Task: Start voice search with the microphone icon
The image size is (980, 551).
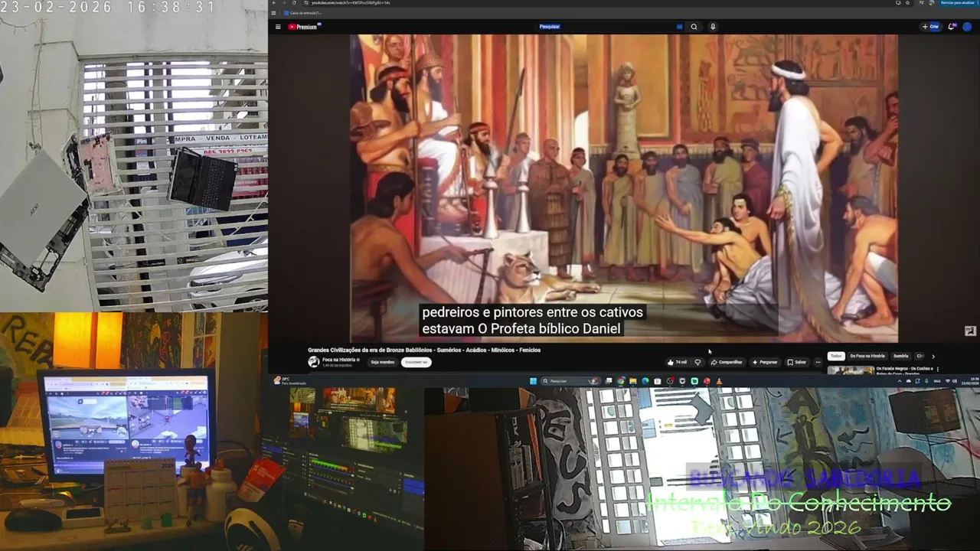Action: point(713,27)
